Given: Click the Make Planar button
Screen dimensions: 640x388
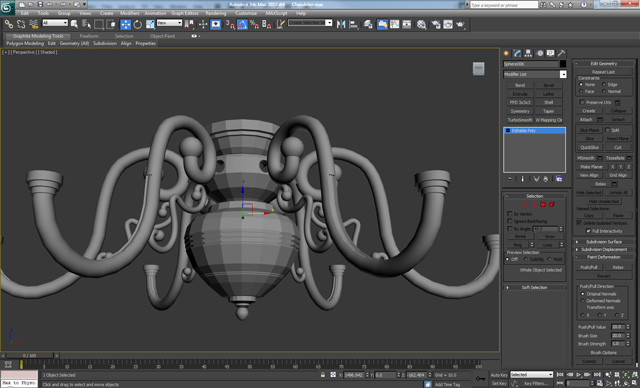Looking at the screenshot, I should click(x=591, y=167).
